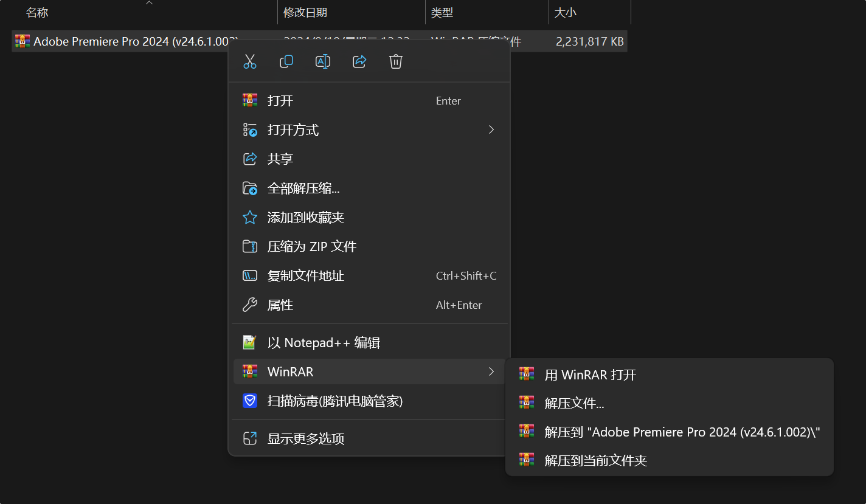Expand the WinRAR submenu chevron
Screen dimensions: 866x504
tap(491, 371)
